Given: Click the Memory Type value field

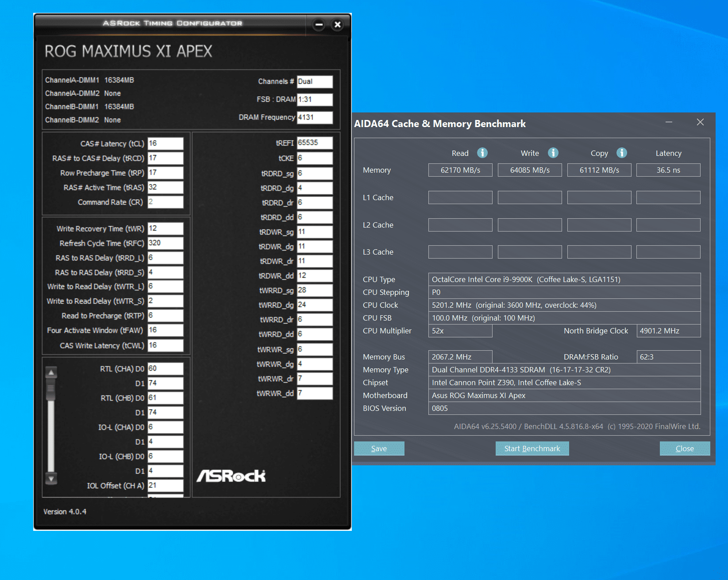Looking at the screenshot, I should pyautogui.click(x=564, y=370).
